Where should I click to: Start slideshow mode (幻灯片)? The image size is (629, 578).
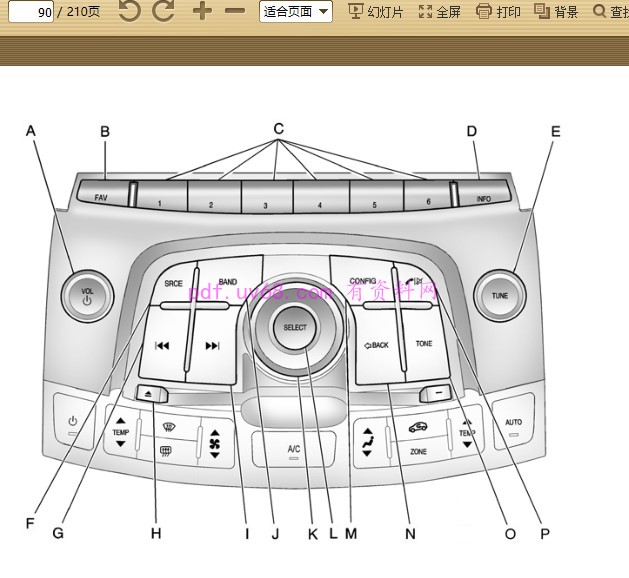tap(376, 12)
